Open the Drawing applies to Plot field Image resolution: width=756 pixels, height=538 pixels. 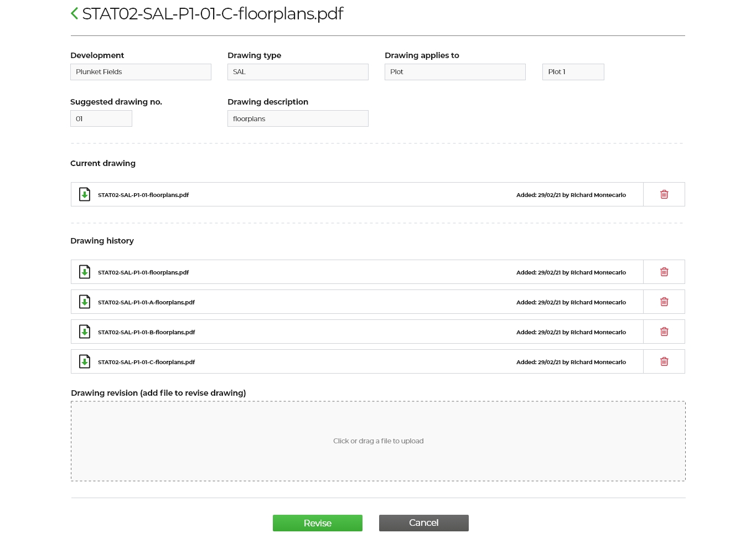point(455,72)
